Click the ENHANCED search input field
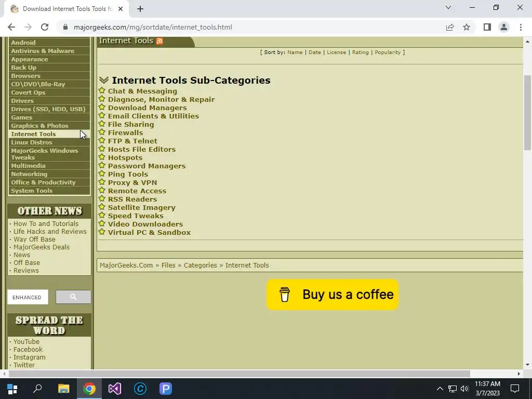This screenshot has height=399, width=532. [x=28, y=297]
